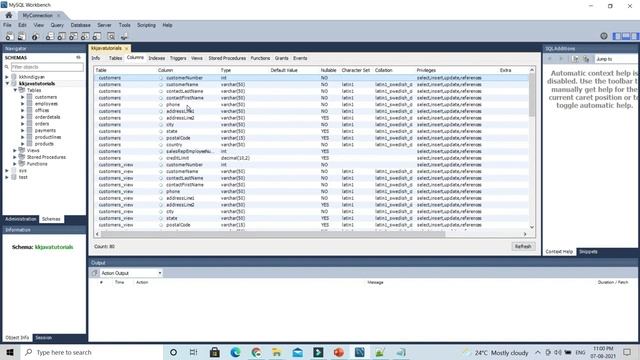Open the Database menu
Image resolution: width=640 pixels, height=360 pixels.
tap(80, 25)
